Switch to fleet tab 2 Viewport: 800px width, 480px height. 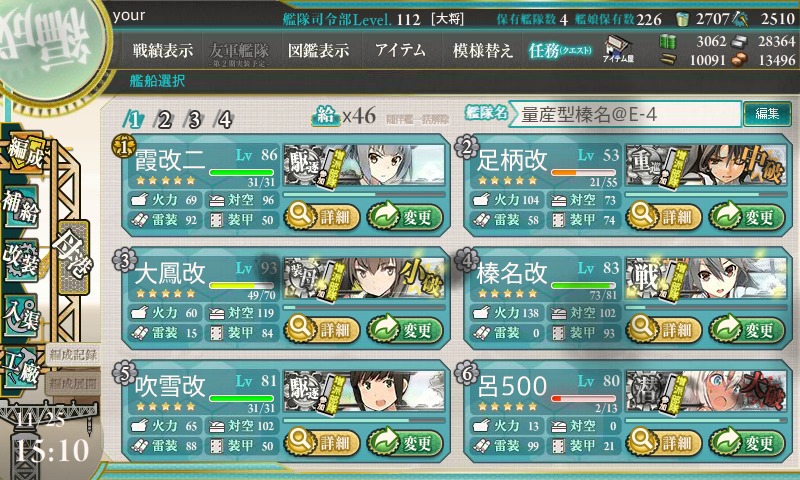tap(165, 120)
